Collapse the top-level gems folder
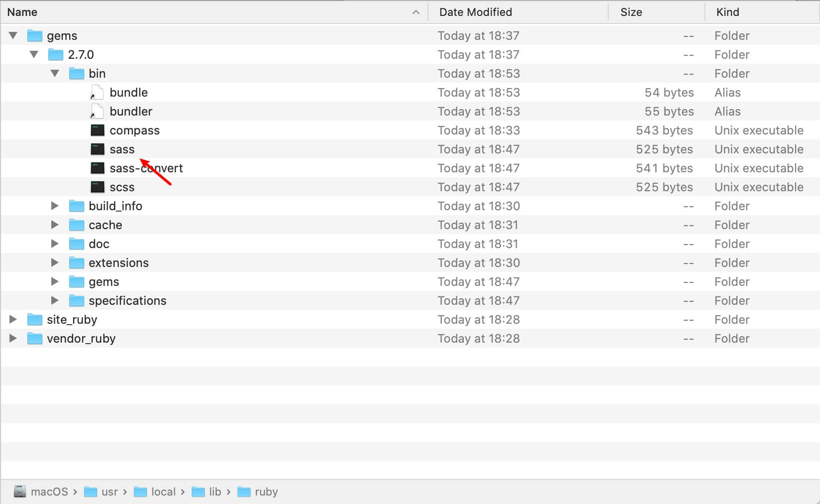Viewport: 820px width, 504px height. click(13, 36)
